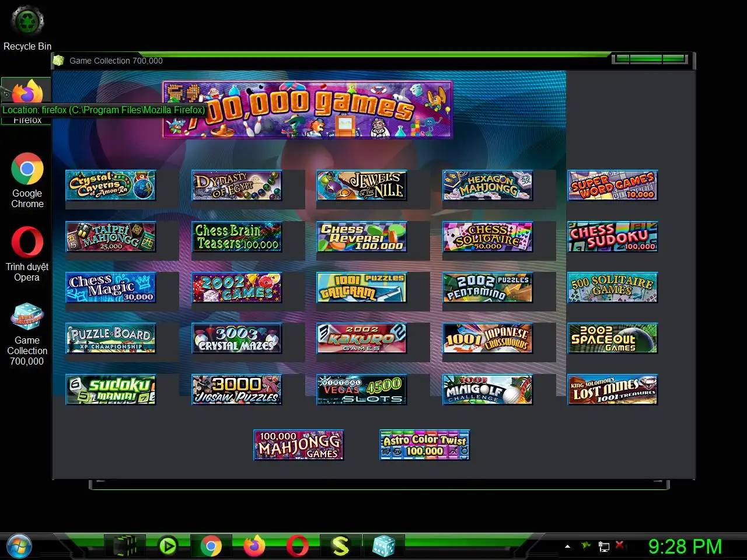Screen dimensions: 747x560
Task: Click the dark cube taskbar icon
Action: [x=125, y=547]
